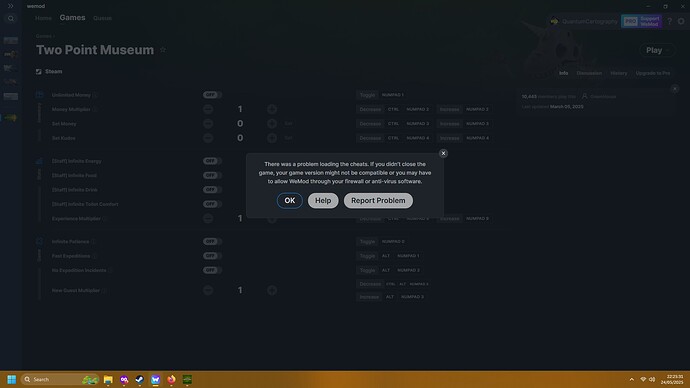
Task: Increase the New Guest Multiplier value
Action: [x=272, y=290]
